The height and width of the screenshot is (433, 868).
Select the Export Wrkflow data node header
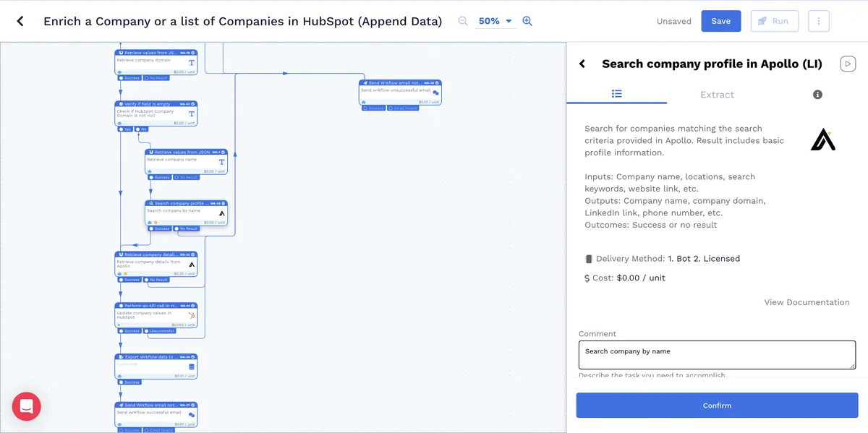point(156,357)
